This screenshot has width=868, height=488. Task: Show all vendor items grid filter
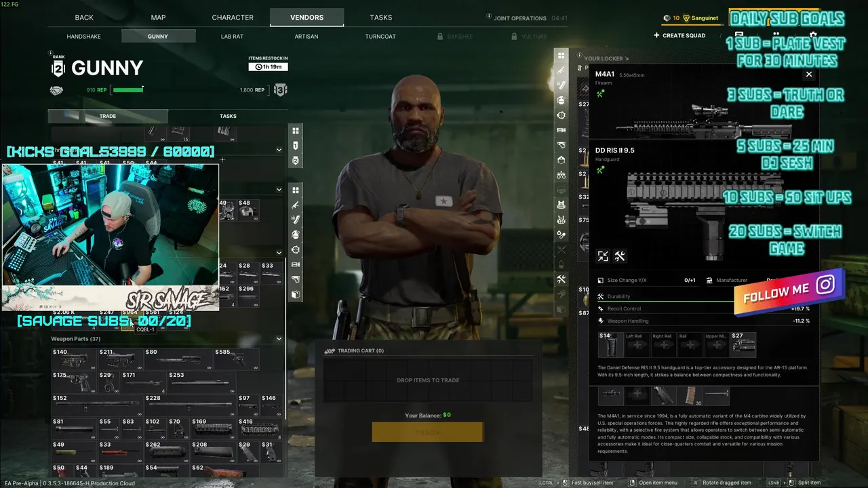click(x=296, y=131)
